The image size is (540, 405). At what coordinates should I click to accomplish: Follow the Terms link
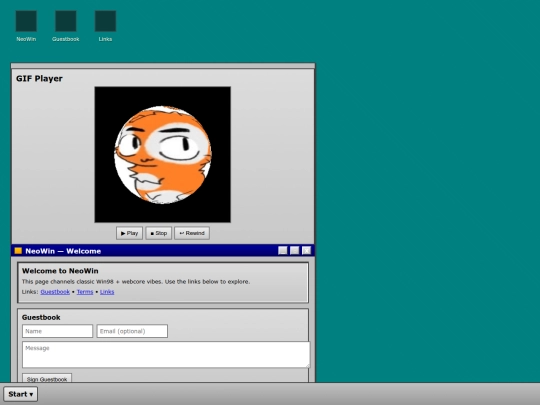click(85, 292)
